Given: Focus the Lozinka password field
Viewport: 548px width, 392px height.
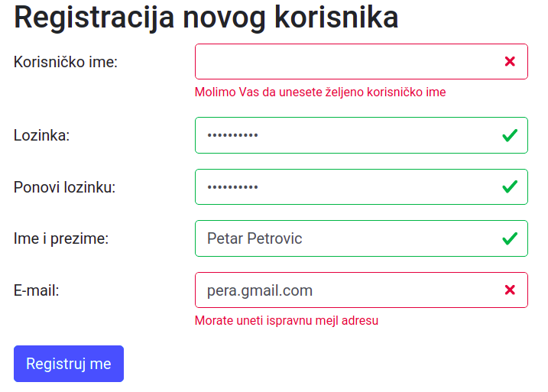Looking at the screenshot, I should pyautogui.click(x=344, y=135).
